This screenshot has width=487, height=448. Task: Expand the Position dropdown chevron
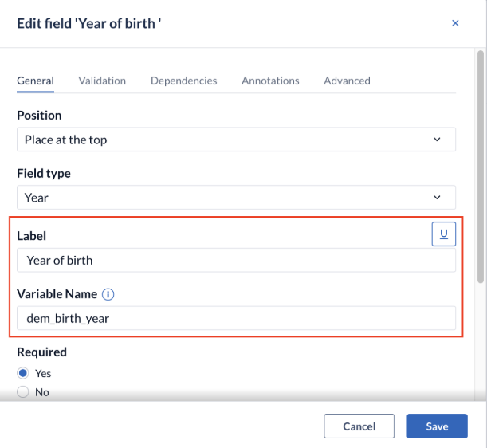(437, 140)
